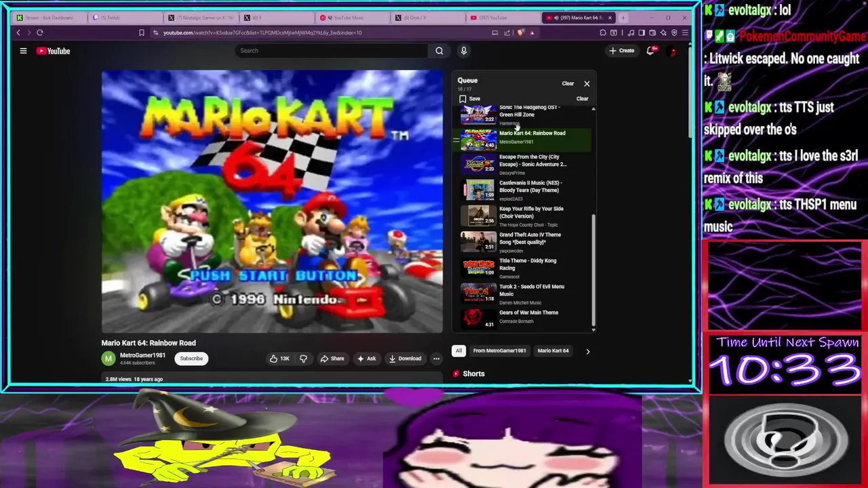Play Sonic The Hedgehog Green Hill Zone from queue

point(522,115)
